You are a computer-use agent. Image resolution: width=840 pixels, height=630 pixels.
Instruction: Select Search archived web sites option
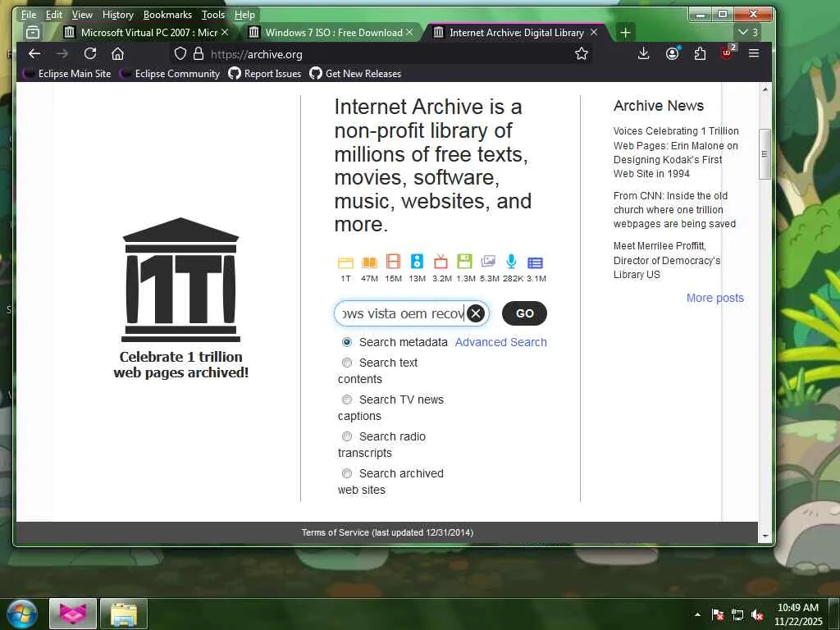[347, 473]
